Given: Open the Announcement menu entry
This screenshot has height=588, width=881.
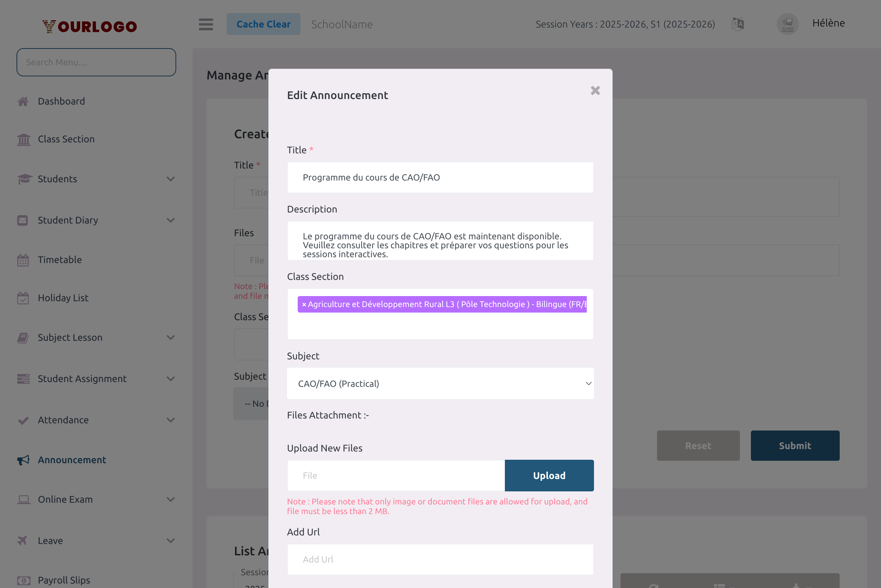Looking at the screenshot, I should 72,460.
